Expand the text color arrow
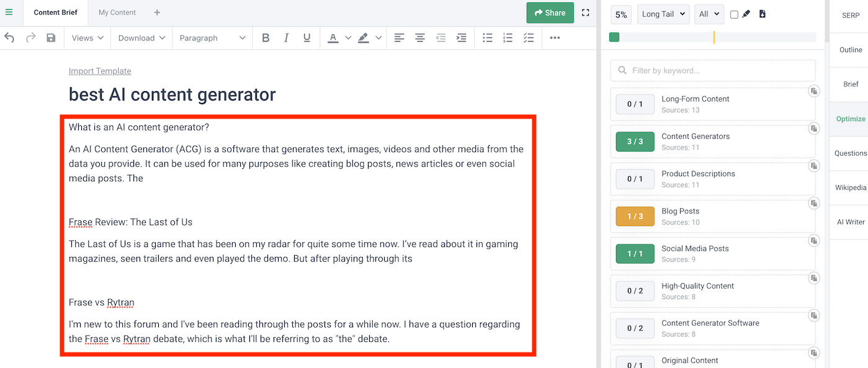 [x=348, y=38]
